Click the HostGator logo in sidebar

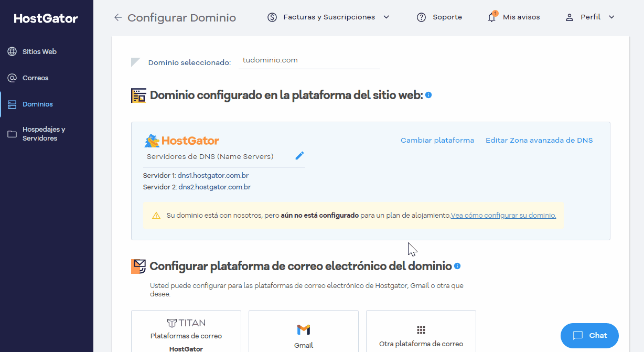click(x=46, y=19)
